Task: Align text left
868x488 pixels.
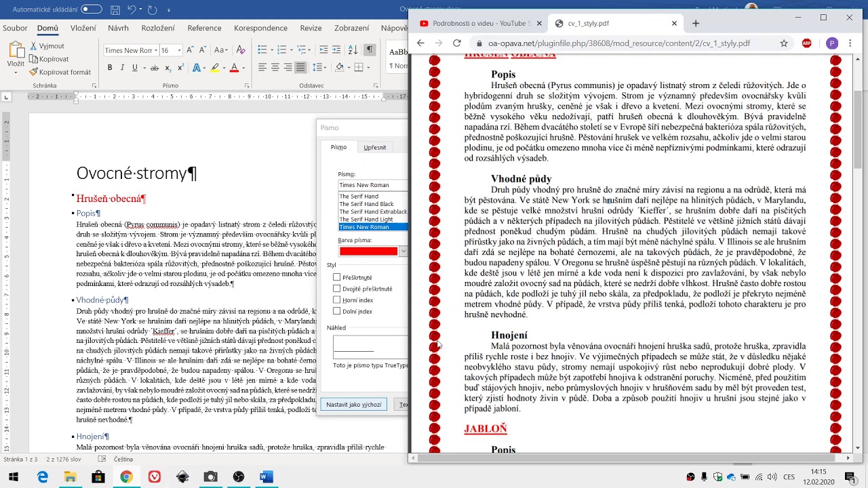Action: pyautogui.click(x=262, y=68)
